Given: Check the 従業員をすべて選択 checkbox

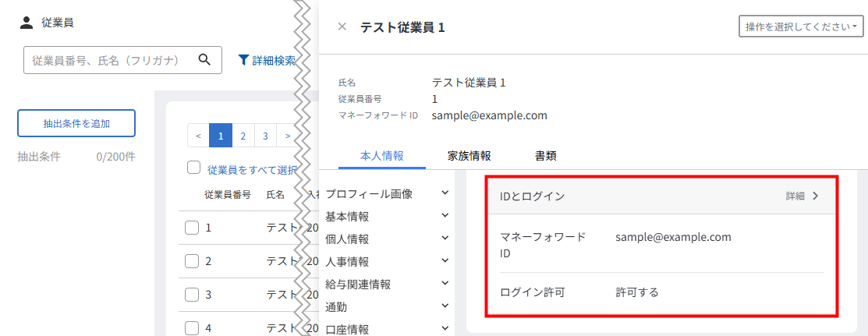Looking at the screenshot, I should click(x=194, y=168).
